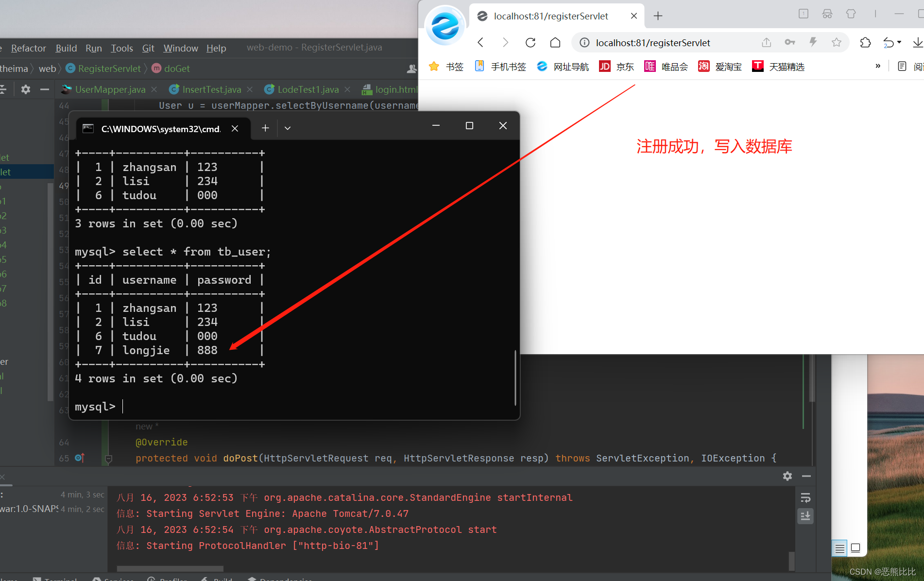Open the Window menu in IntelliJ
The height and width of the screenshot is (581, 924).
[181, 48]
